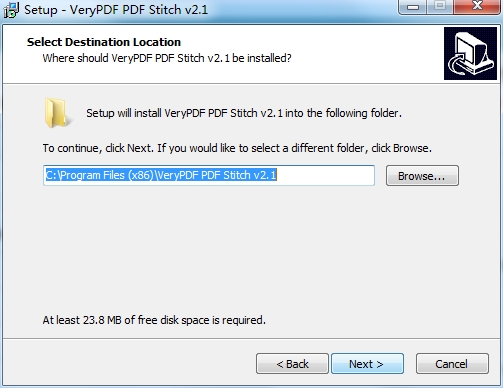503x388 pixels.
Task: Click the highlighted Program Files path text
Action: [x=161, y=175]
